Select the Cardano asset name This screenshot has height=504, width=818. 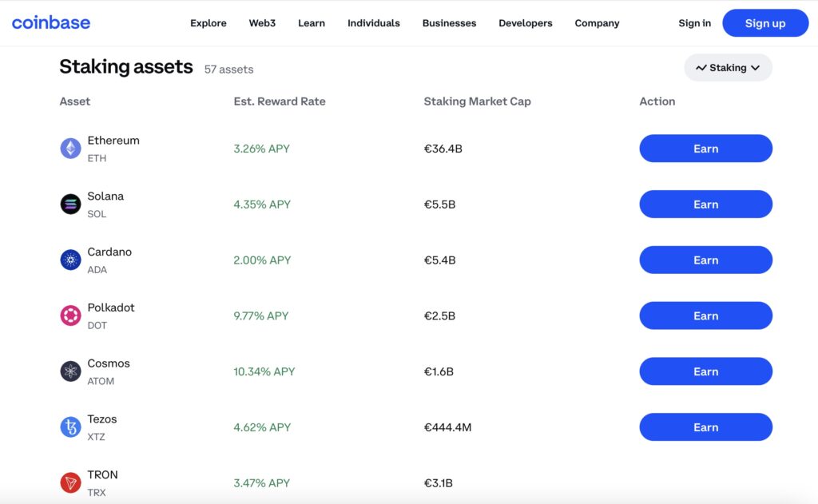click(x=109, y=252)
